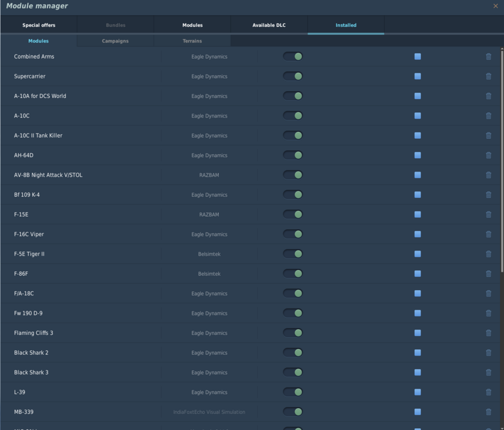504x430 pixels.
Task: Toggle the Combined Arms enable switch
Action: click(x=293, y=56)
